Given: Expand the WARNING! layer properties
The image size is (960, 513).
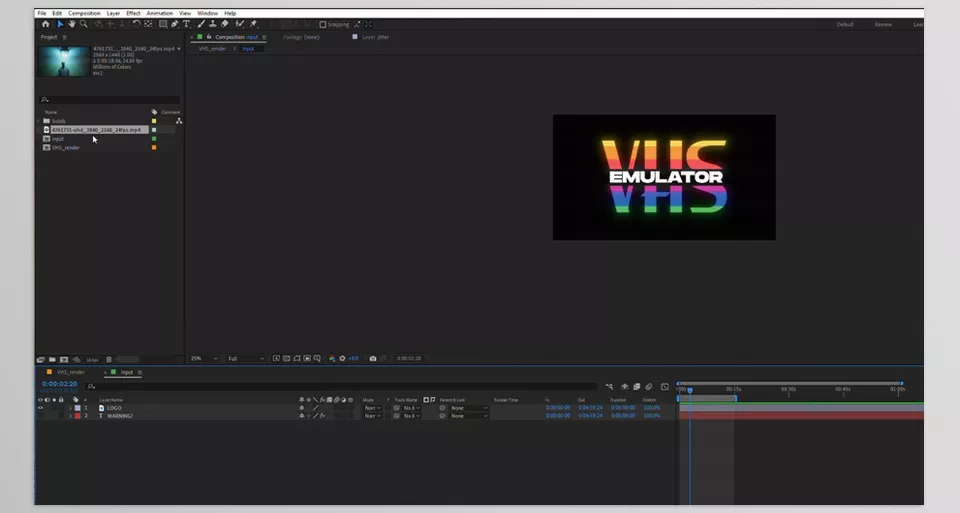Looking at the screenshot, I should (x=70, y=416).
